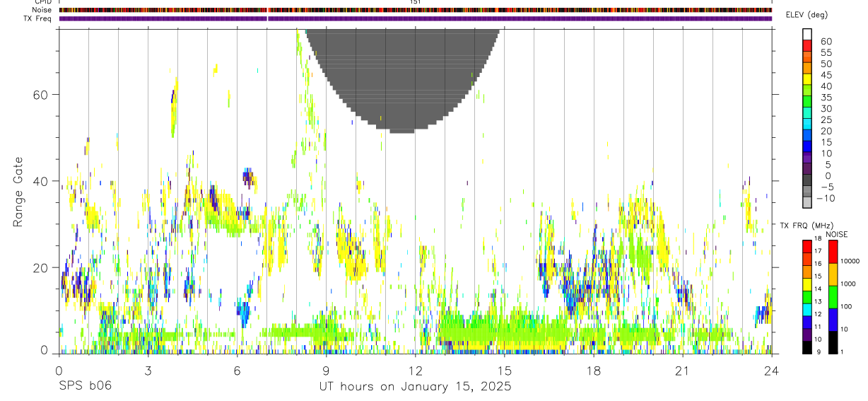This screenshot has width=868, height=401.
Task: Click the '55' label on ELEV color bar
Action: pos(826,53)
